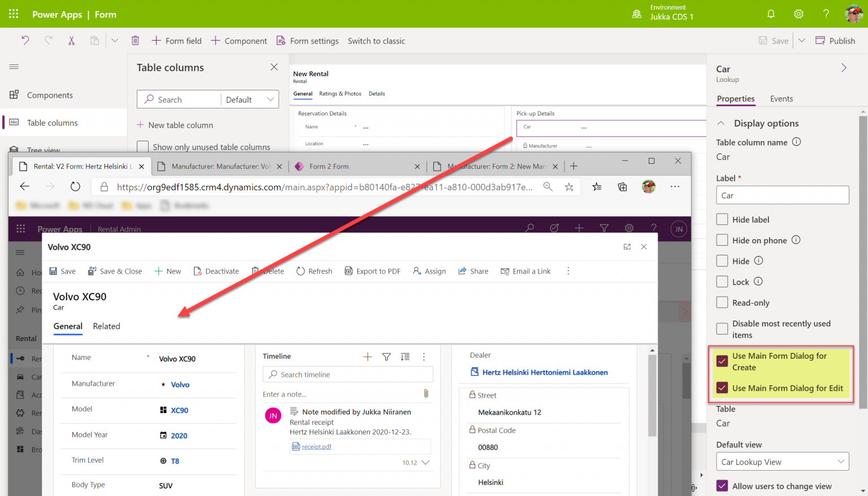Click the delete trash icon in the toolbar
Image resolution: width=868 pixels, height=496 pixels.
coord(135,41)
